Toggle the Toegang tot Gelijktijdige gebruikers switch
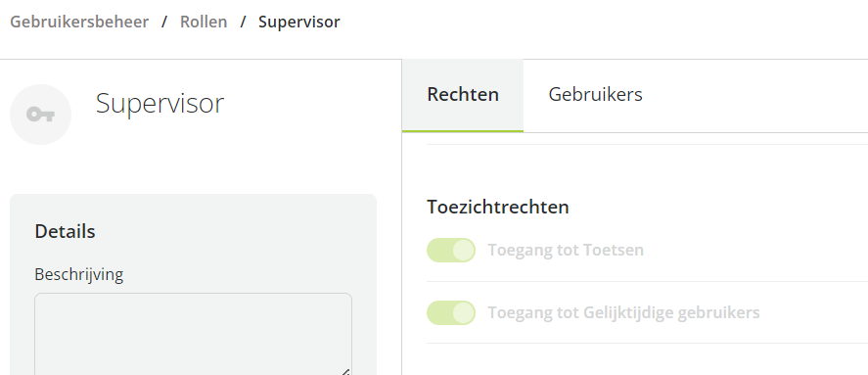 point(450,313)
